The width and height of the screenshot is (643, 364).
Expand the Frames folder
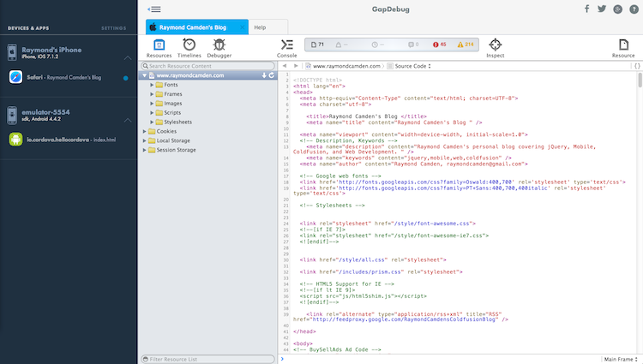pyautogui.click(x=152, y=94)
